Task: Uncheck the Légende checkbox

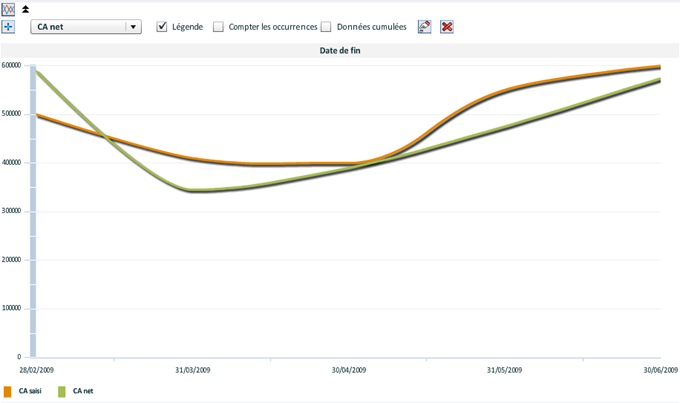Action: tap(162, 27)
